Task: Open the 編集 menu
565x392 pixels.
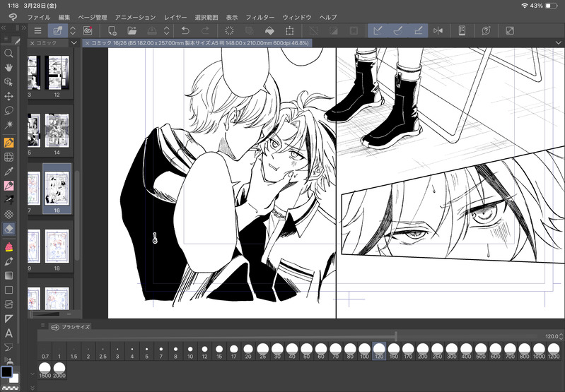Action: coord(64,17)
